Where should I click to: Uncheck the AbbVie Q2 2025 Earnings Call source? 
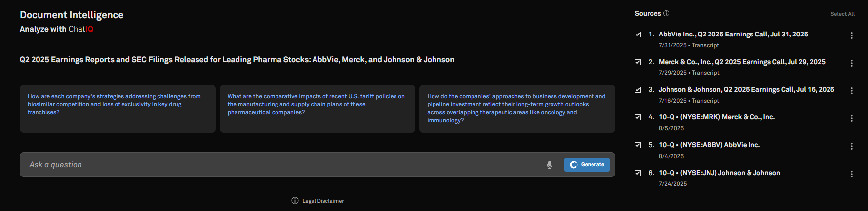[x=638, y=35]
